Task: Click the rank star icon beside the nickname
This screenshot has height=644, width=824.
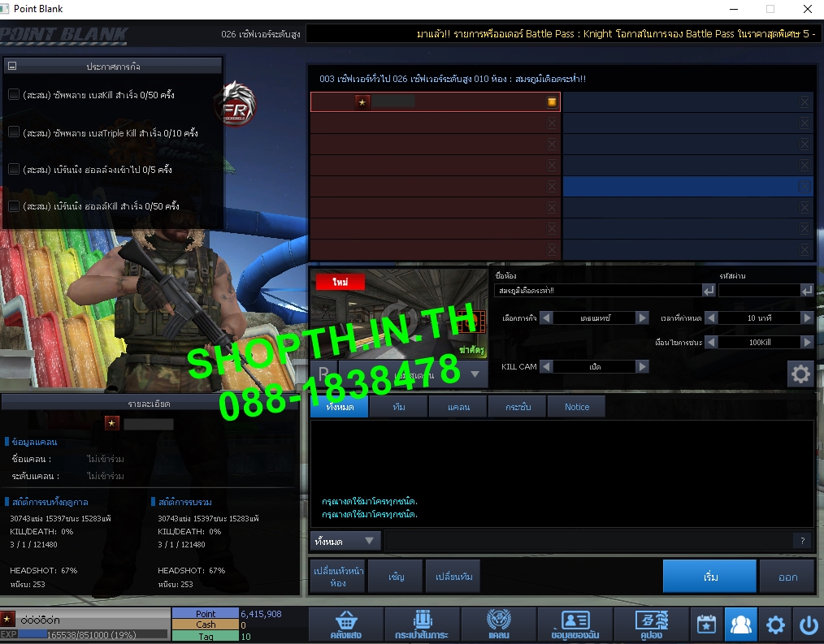Action: 7,620
